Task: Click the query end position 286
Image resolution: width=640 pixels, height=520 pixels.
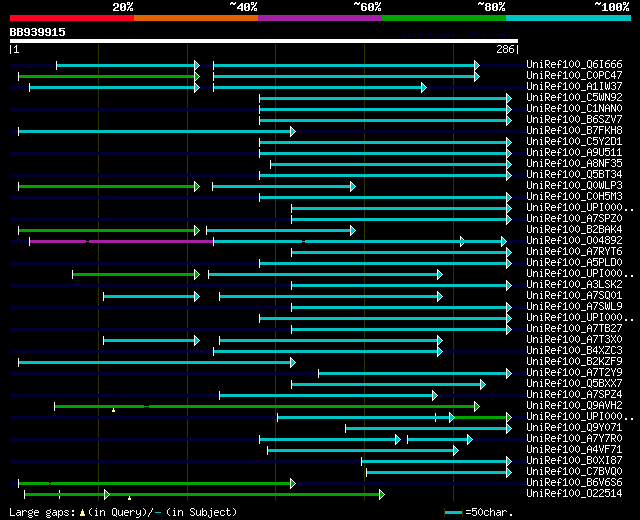Action: [x=505, y=49]
